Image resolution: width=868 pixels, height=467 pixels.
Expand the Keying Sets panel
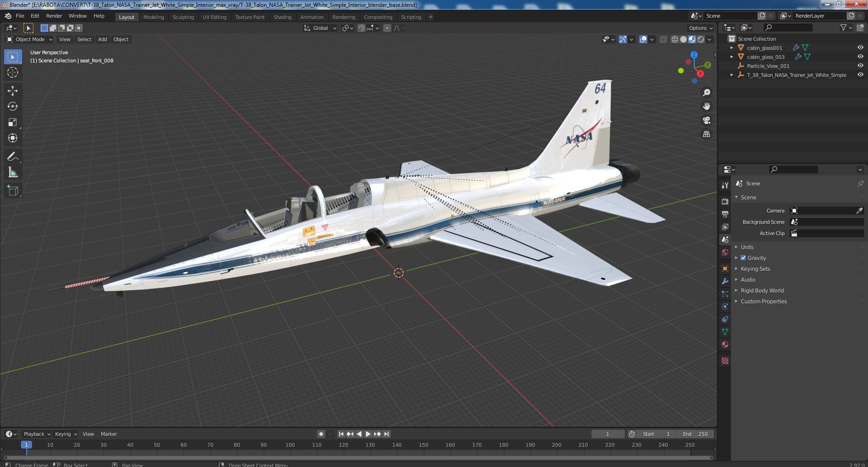coord(755,269)
